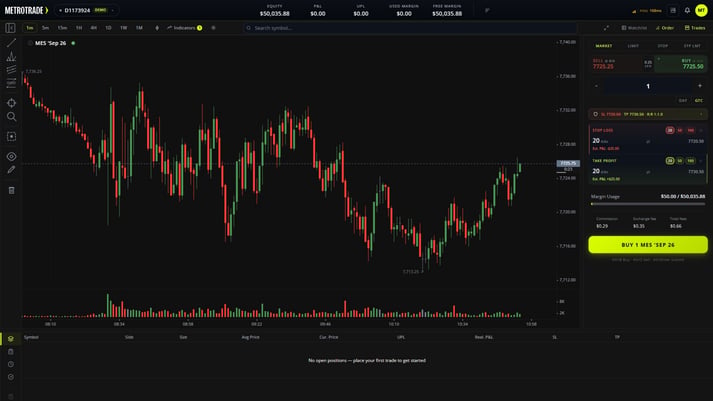
Task: Click current price tag on price axis
Action: point(568,163)
